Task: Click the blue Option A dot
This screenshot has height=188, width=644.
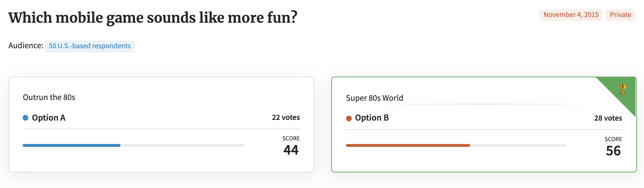Action: (25, 118)
